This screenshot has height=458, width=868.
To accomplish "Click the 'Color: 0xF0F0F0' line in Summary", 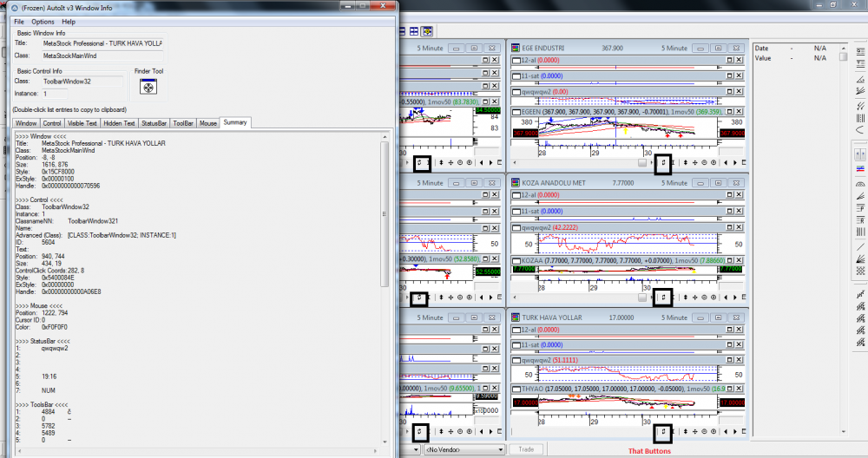I will click(x=42, y=327).
